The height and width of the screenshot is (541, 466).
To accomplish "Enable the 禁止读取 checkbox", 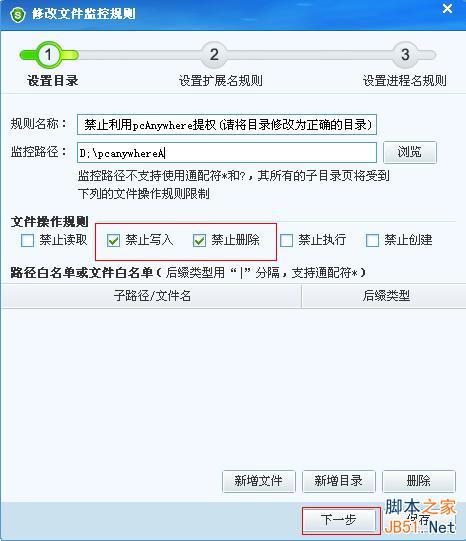I will click(27, 240).
